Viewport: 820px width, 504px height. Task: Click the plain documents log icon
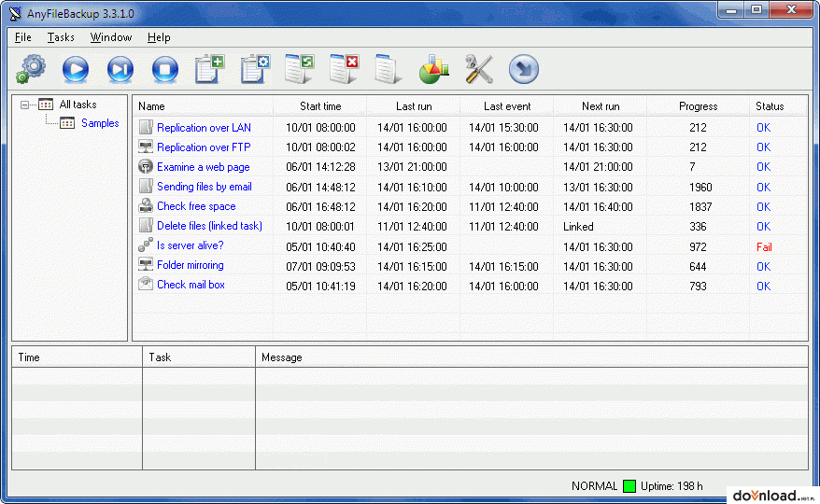(x=388, y=68)
